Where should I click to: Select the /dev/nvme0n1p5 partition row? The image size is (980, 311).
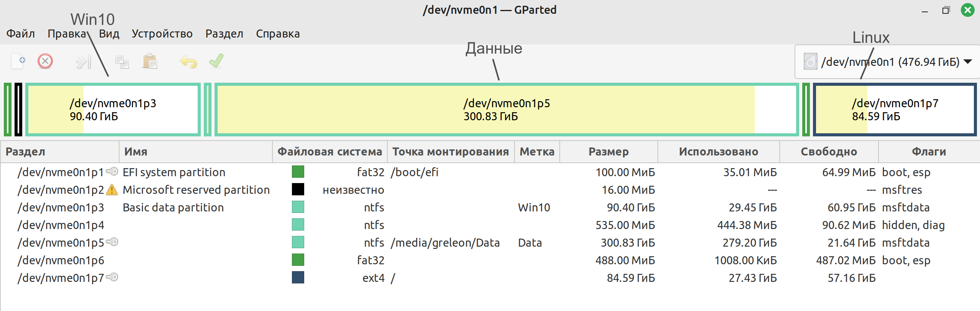click(x=490, y=242)
